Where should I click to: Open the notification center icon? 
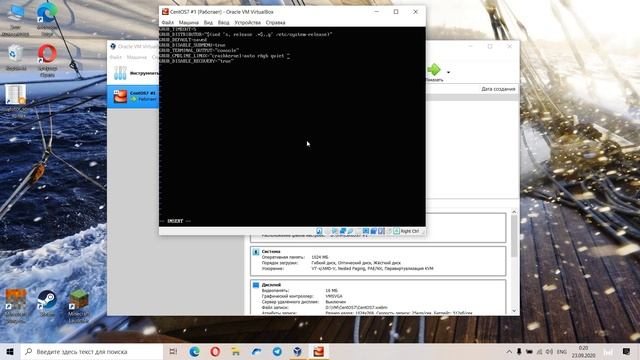tap(627, 351)
